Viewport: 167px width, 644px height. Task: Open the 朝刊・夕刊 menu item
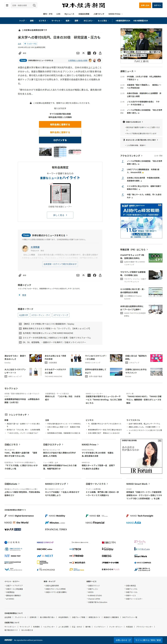pyautogui.click(x=48, y=14)
